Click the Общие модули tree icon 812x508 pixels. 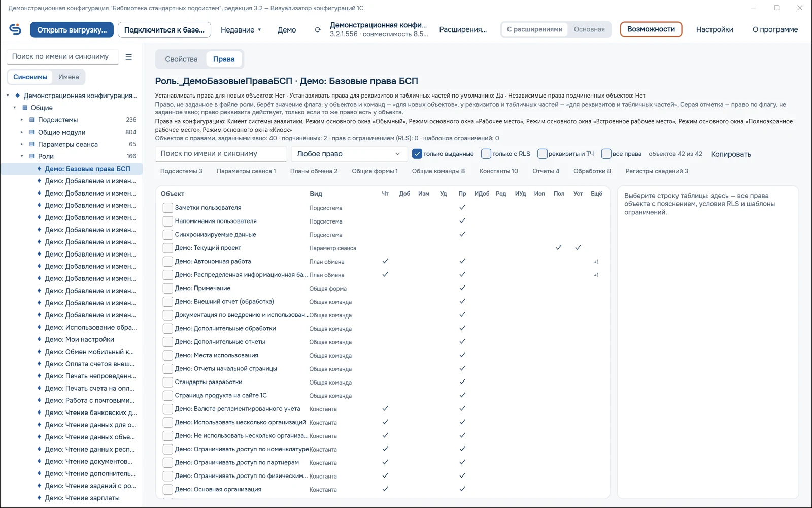[x=32, y=132]
